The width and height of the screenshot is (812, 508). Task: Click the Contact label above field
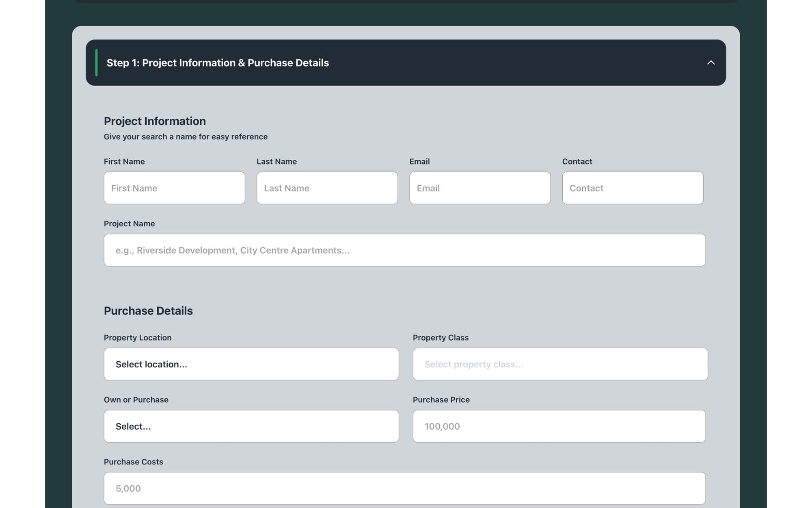[577, 161]
